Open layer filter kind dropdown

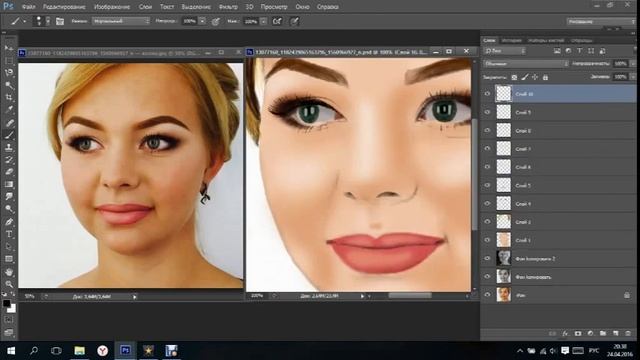tap(505, 51)
